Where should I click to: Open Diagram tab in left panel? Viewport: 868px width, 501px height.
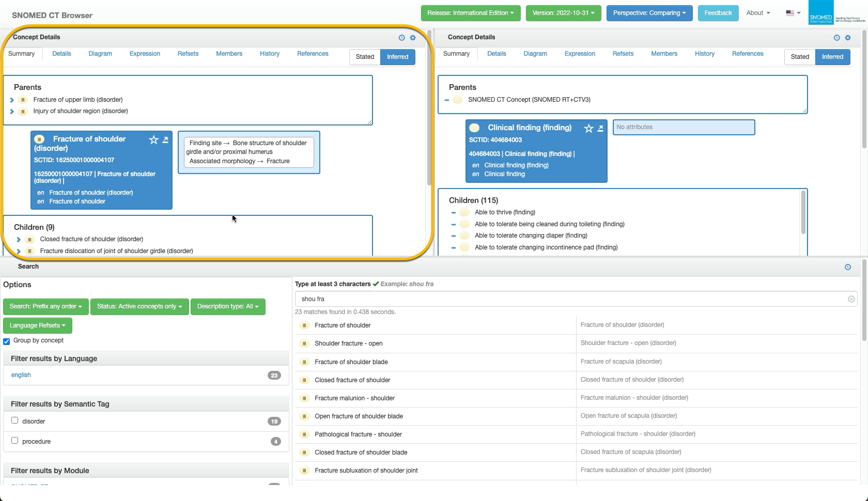pyautogui.click(x=100, y=54)
